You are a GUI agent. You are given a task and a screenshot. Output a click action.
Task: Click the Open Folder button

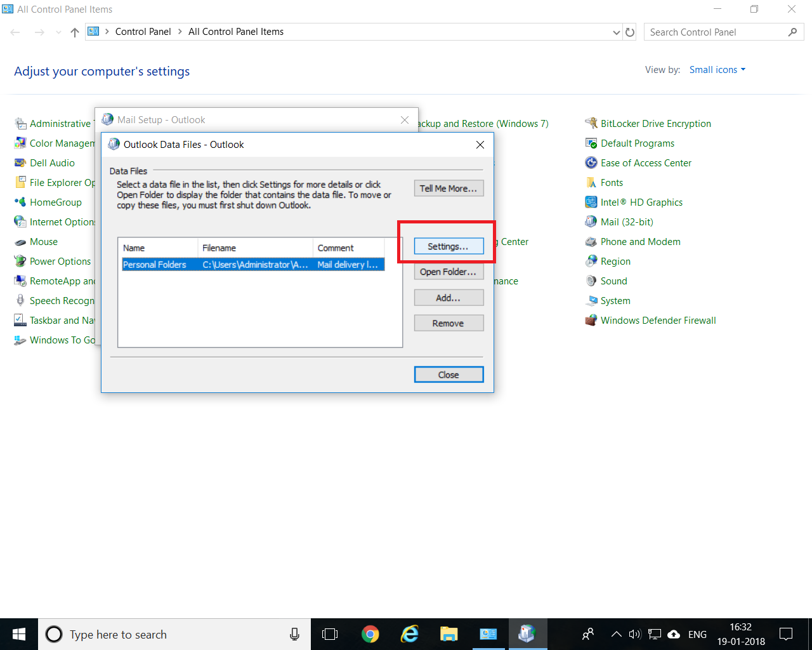click(449, 272)
